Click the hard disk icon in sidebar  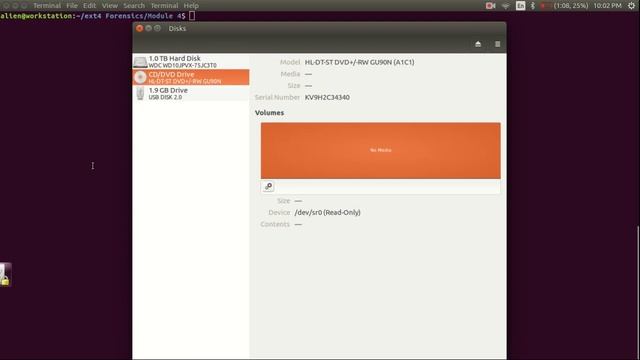(x=140, y=62)
